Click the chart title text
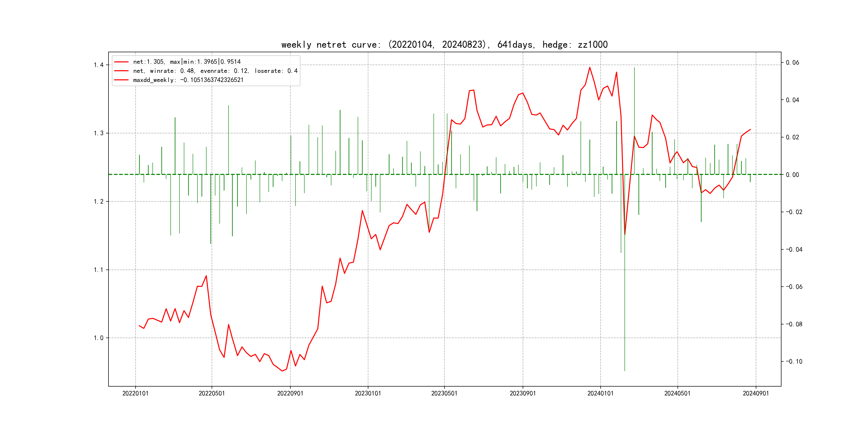868x434 pixels. 444,44
